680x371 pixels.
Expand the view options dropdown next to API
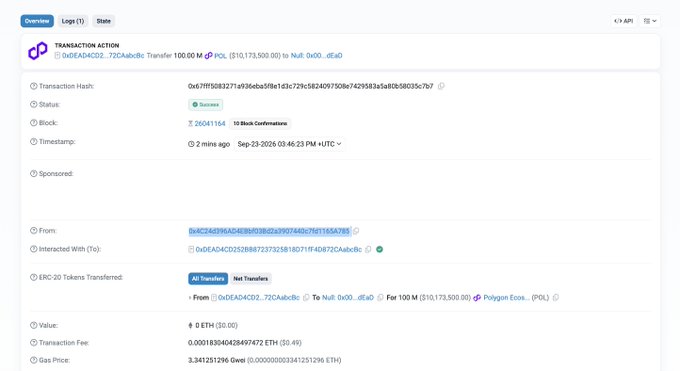click(x=650, y=21)
